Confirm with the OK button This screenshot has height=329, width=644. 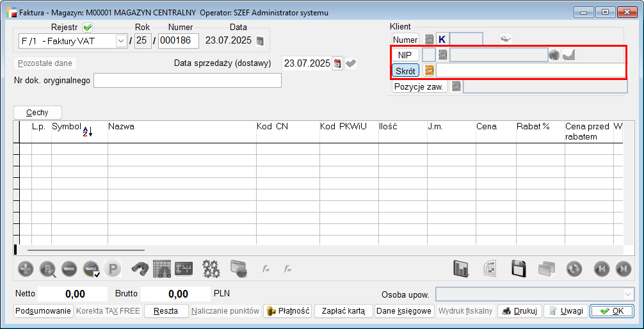pos(611,311)
